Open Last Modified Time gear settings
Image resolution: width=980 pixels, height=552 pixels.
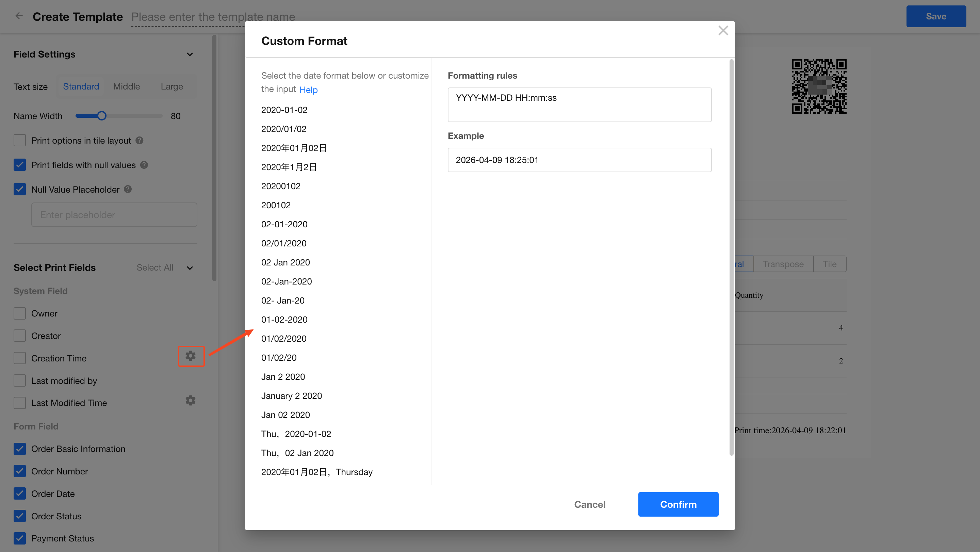191,400
